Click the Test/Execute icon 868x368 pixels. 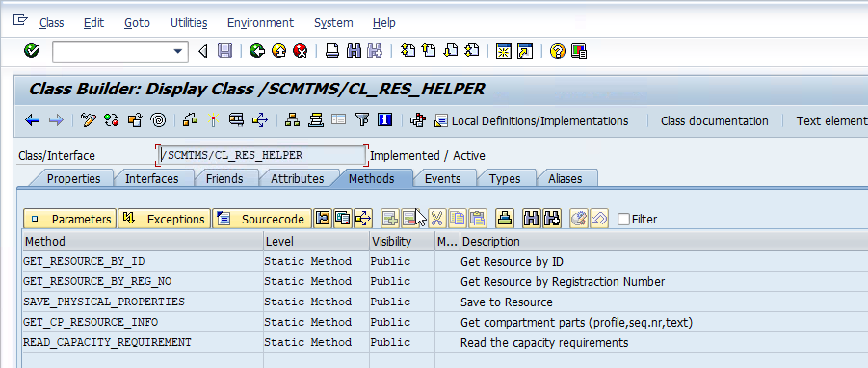tap(237, 120)
